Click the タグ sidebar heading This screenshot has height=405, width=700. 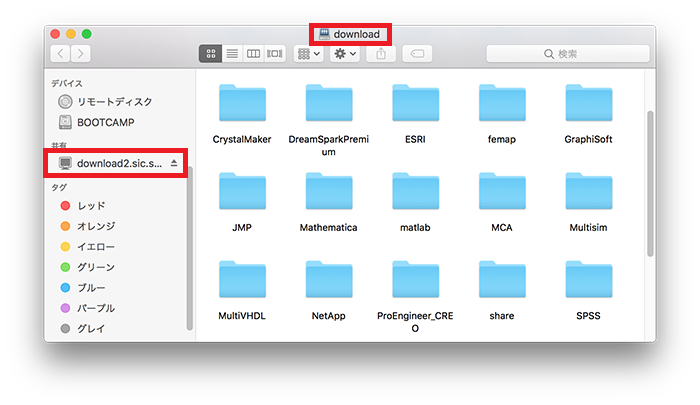[59, 188]
